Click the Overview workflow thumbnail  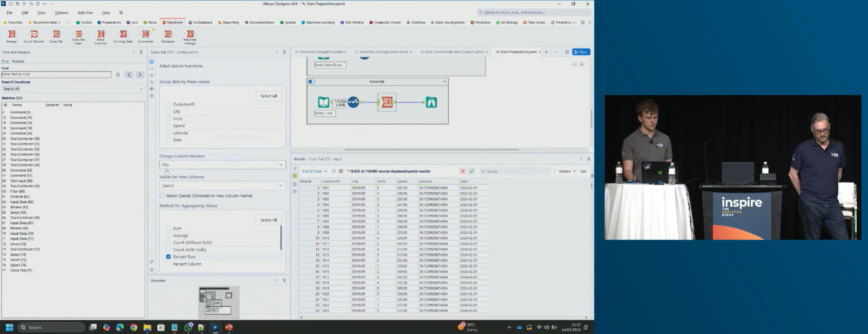click(219, 302)
